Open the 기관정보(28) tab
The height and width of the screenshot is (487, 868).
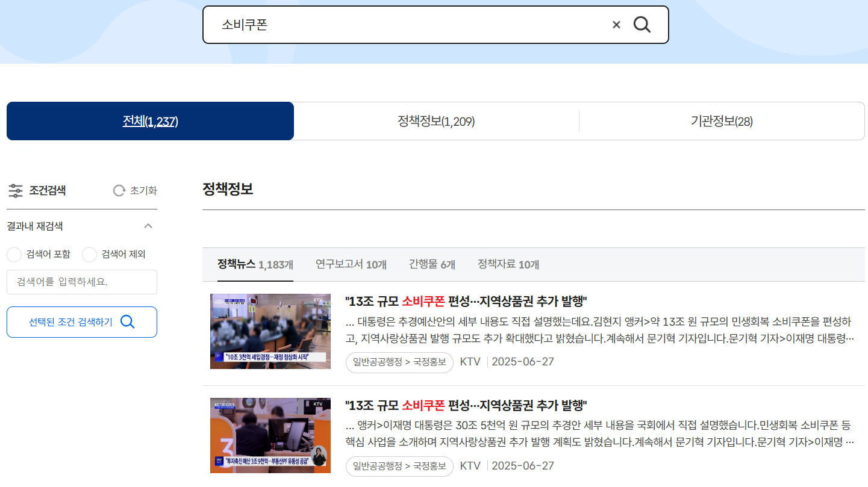[721, 122]
